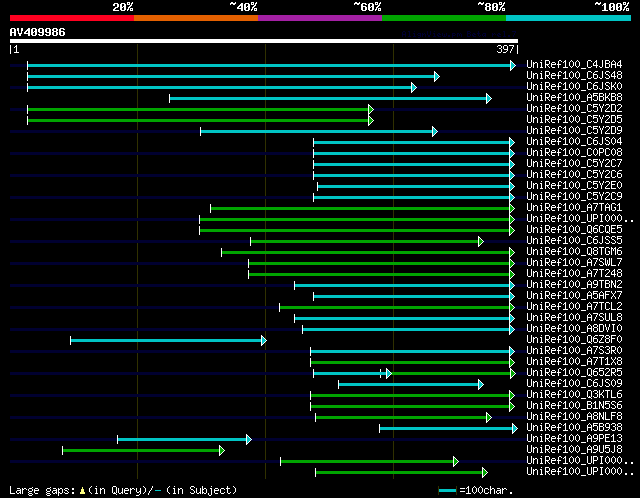The width and height of the screenshot is (640, 498).
Task: Open hit UniRef100_B1N5S6
Action: point(574,406)
